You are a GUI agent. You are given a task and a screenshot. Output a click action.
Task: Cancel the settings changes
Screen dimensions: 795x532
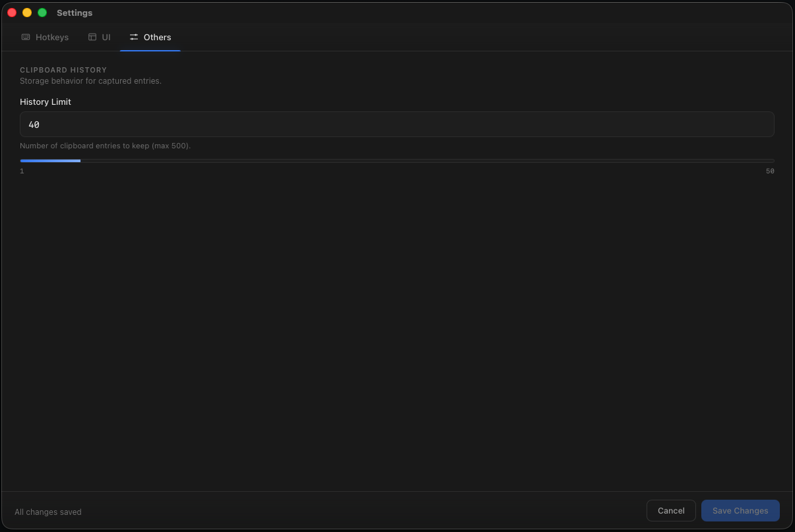click(x=671, y=511)
